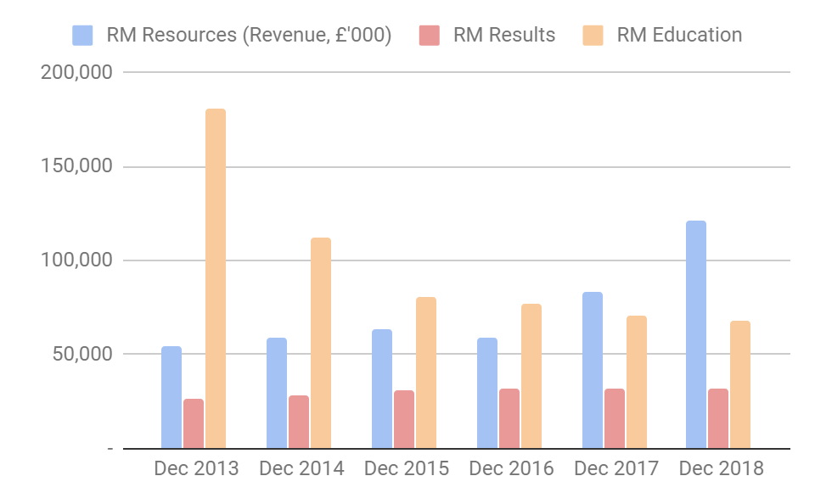
Task: Click the 50,000 axis label
Action: 82,354
